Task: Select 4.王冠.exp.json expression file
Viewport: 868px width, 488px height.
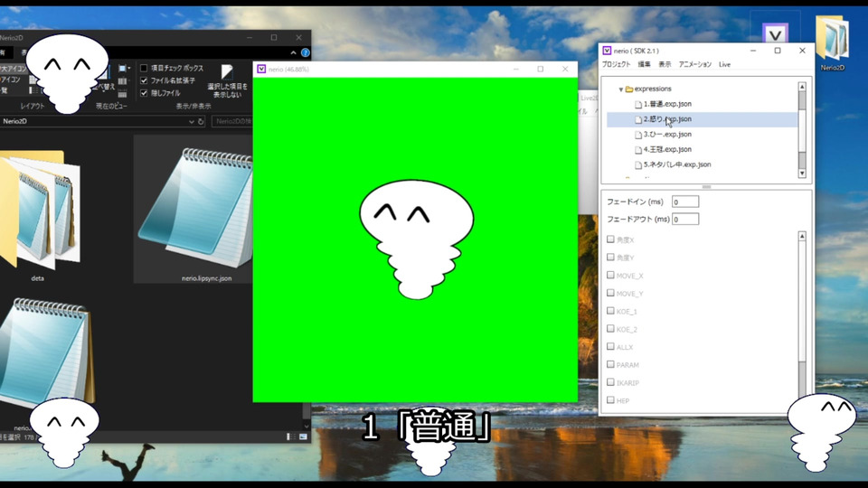Action: point(667,149)
